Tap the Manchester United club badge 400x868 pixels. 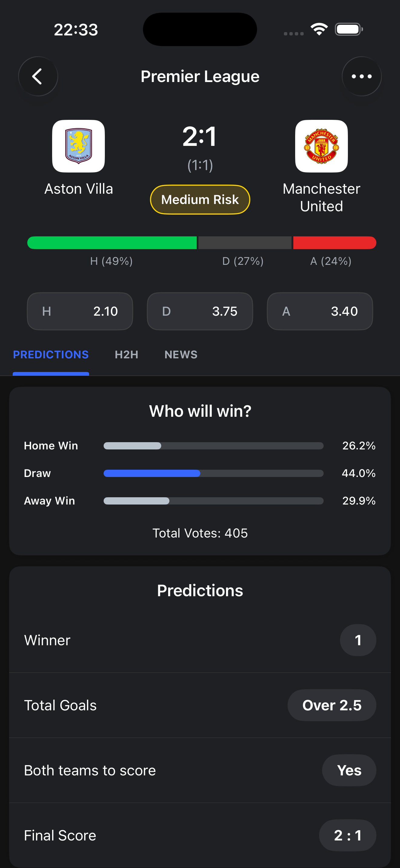(x=321, y=146)
